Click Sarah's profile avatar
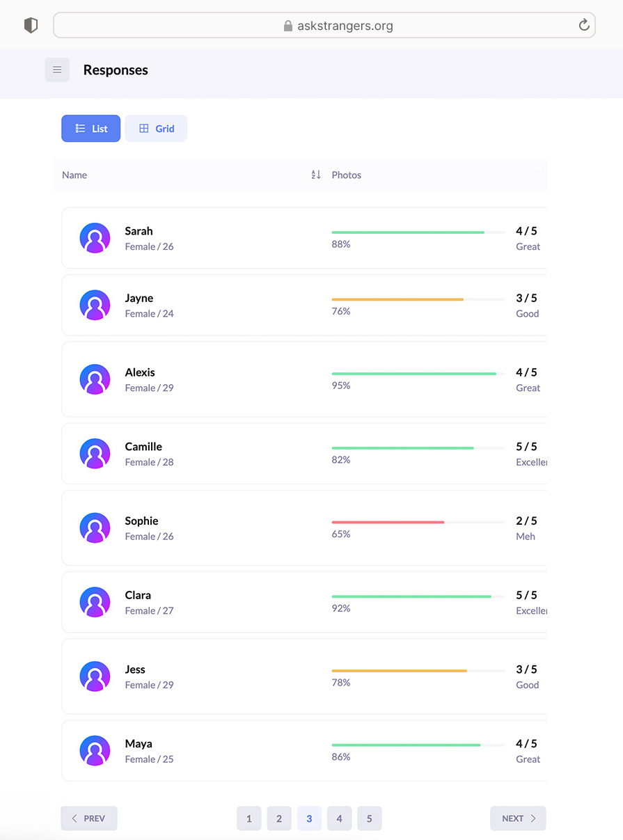This screenshot has width=623, height=840. point(95,238)
